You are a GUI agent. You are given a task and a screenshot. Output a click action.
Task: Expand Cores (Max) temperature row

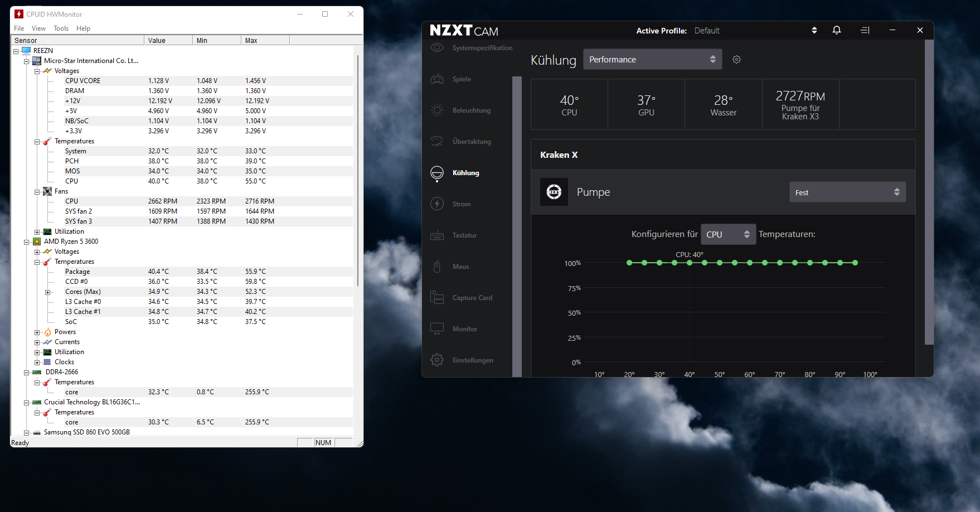click(x=47, y=292)
